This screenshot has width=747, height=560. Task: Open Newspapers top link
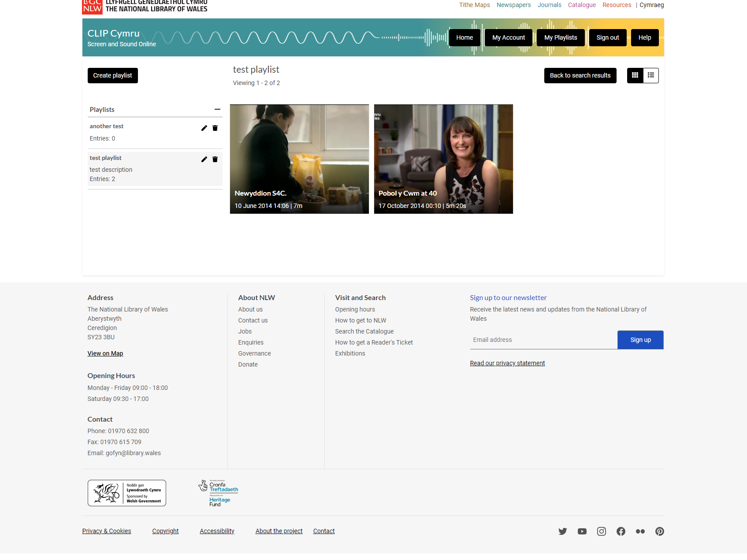tap(514, 5)
